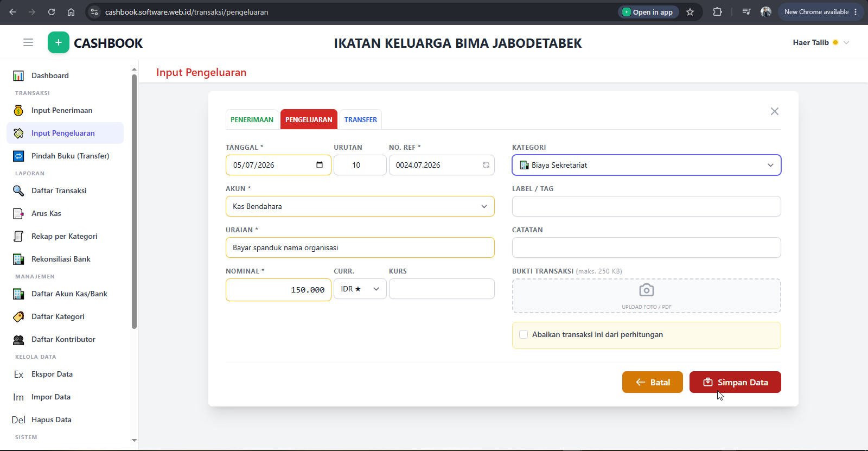Reload the page in browser

[52, 12]
